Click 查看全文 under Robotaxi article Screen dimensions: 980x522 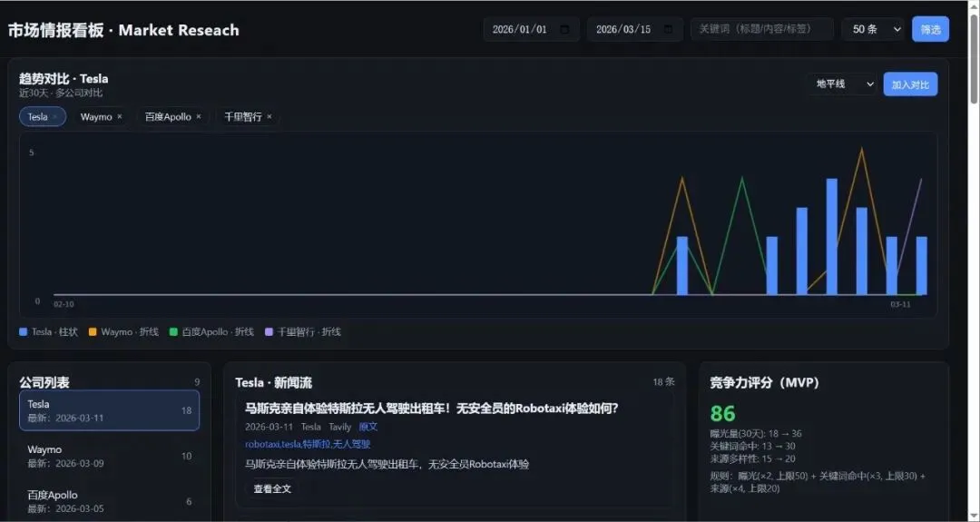click(272, 489)
